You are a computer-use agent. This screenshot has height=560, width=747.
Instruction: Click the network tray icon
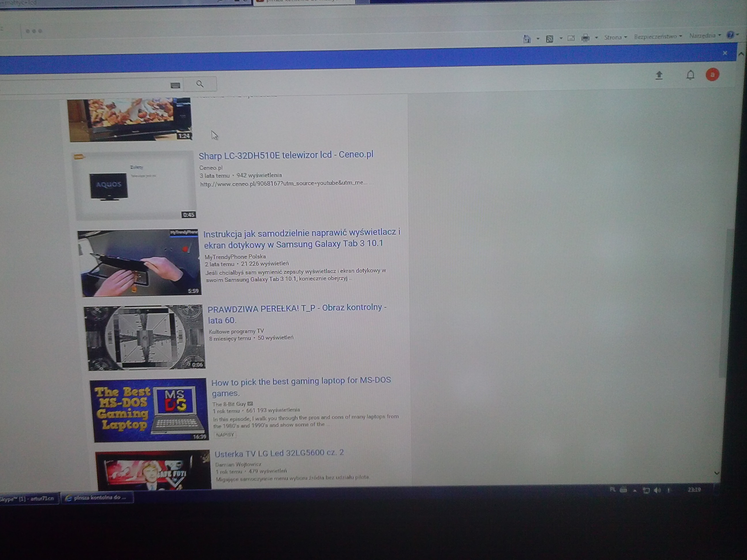click(646, 490)
